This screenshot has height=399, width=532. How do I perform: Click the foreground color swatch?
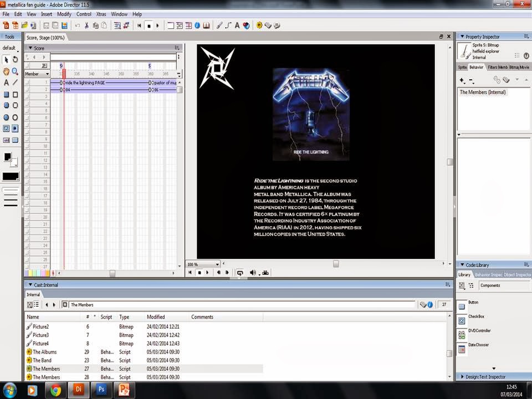click(7, 157)
